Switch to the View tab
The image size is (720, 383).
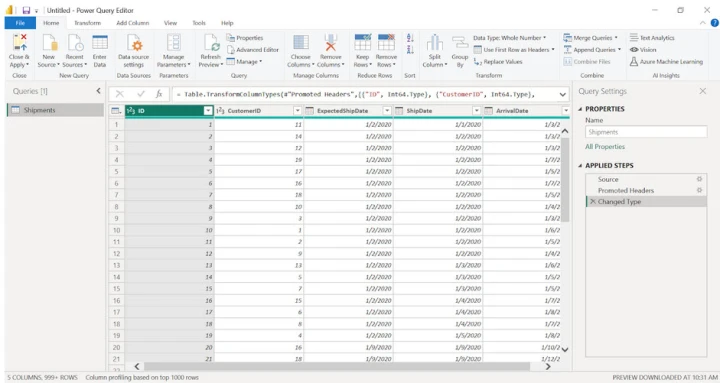[170, 23]
